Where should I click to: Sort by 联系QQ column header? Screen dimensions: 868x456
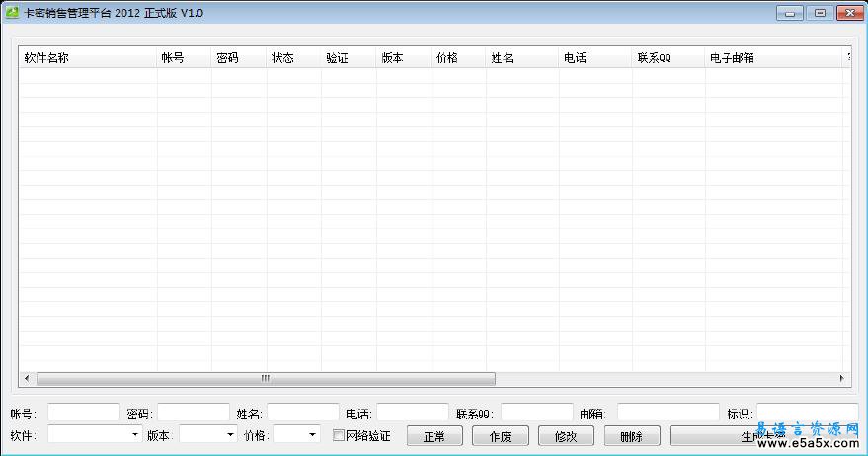tap(669, 57)
